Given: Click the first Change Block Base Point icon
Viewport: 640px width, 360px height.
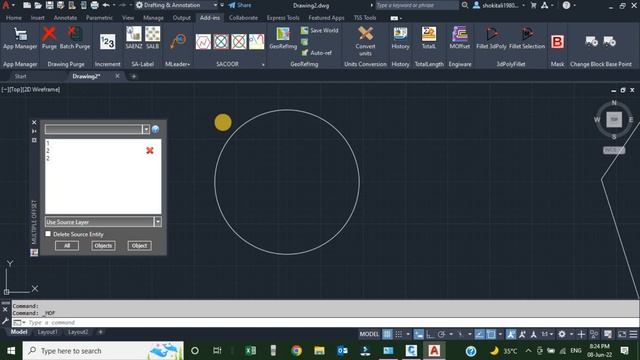Looking at the screenshot, I should [591, 41].
